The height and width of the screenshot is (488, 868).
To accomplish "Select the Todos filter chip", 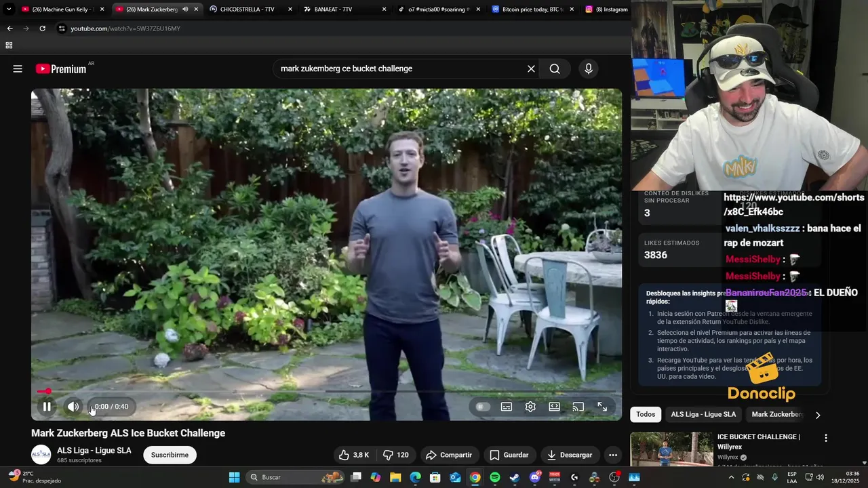I will (646, 414).
